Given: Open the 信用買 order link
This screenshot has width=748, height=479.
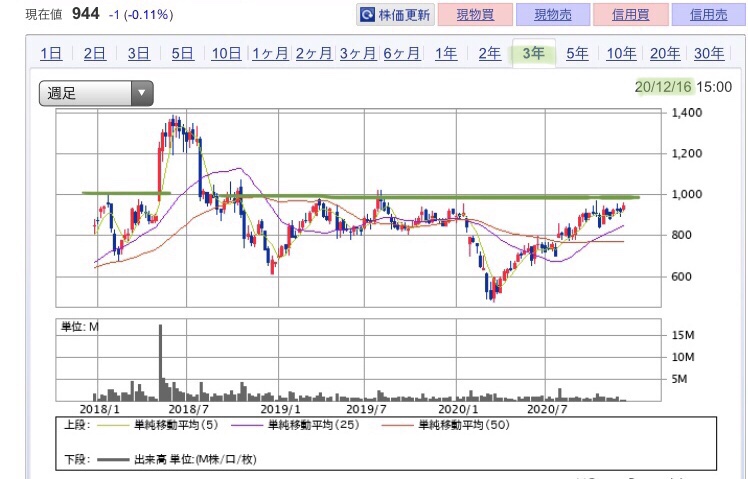Looking at the screenshot, I should pyautogui.click(x=631, y=15).
